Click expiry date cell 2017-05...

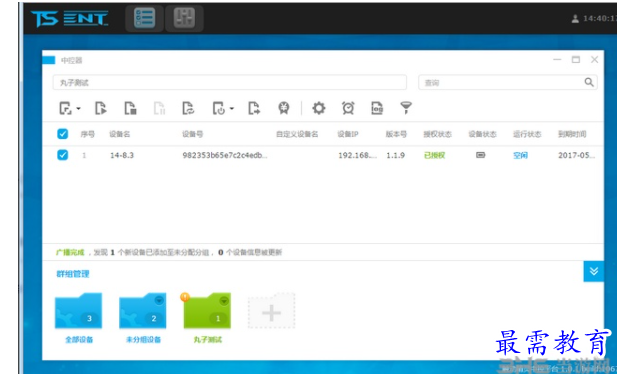576,156
